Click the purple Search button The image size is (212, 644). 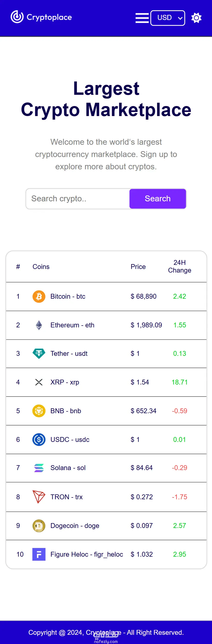pos(158,199)
